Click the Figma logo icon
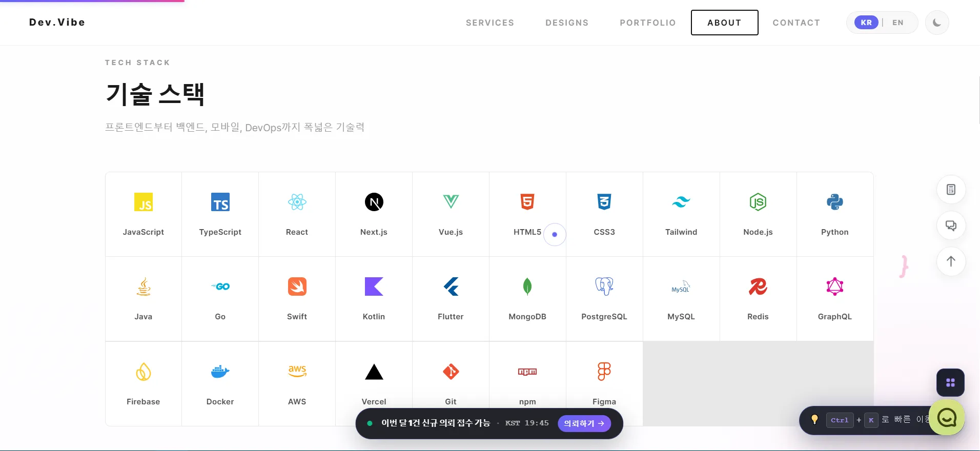Image resolution: width=980 pixels, height=451 pixels. click(604, 372)
